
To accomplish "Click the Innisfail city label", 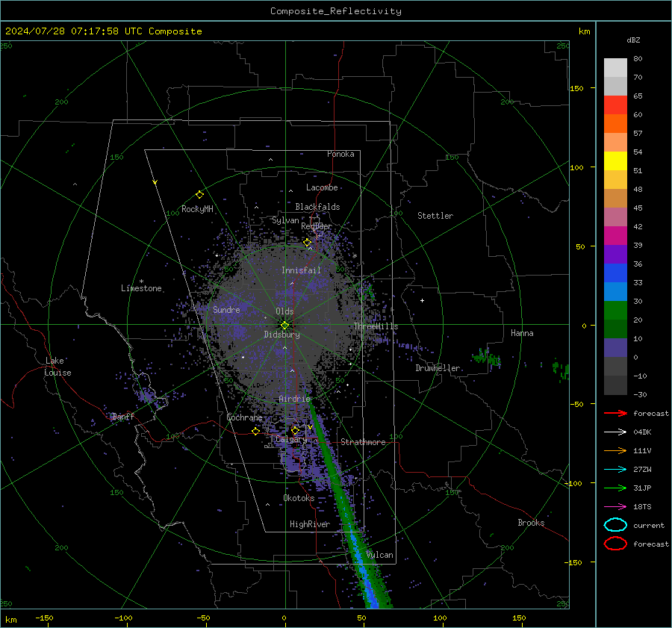I will [301, 270].
